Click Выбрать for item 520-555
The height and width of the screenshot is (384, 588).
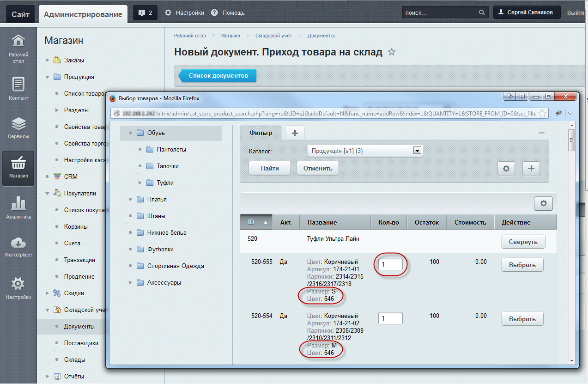522,265
